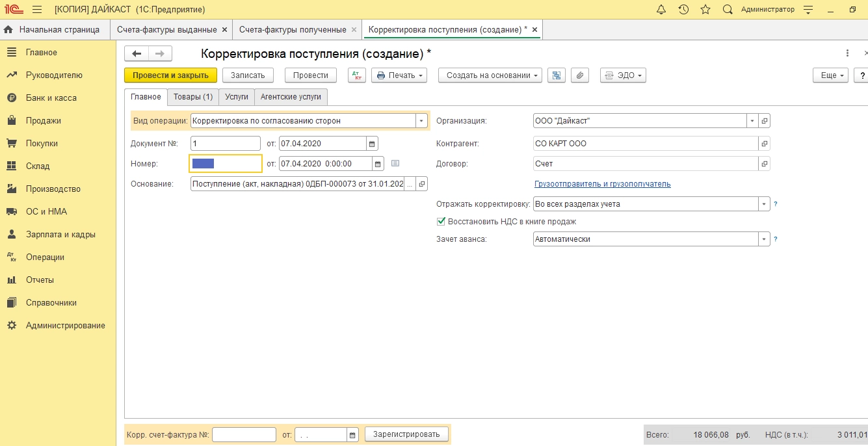The image size is (868, 446).
Task: Switch to Товары (1) tab
Action: pos(193,97)
